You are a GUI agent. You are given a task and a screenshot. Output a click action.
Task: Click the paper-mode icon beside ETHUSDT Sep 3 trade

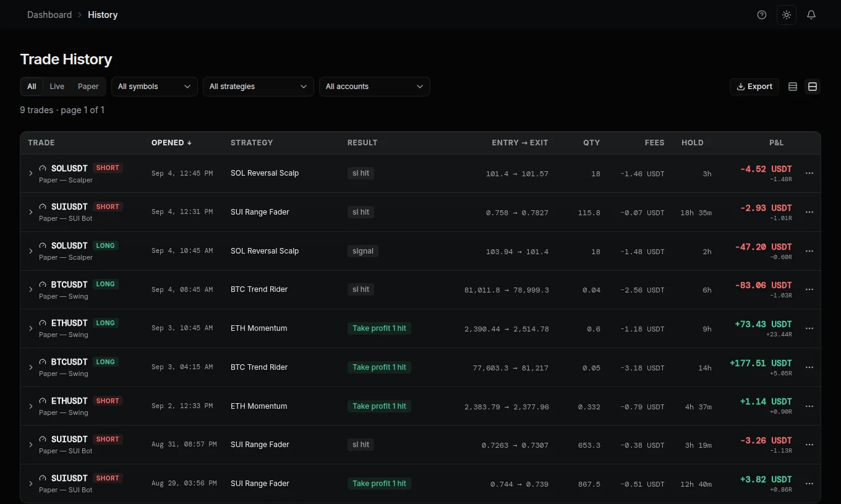43,323
